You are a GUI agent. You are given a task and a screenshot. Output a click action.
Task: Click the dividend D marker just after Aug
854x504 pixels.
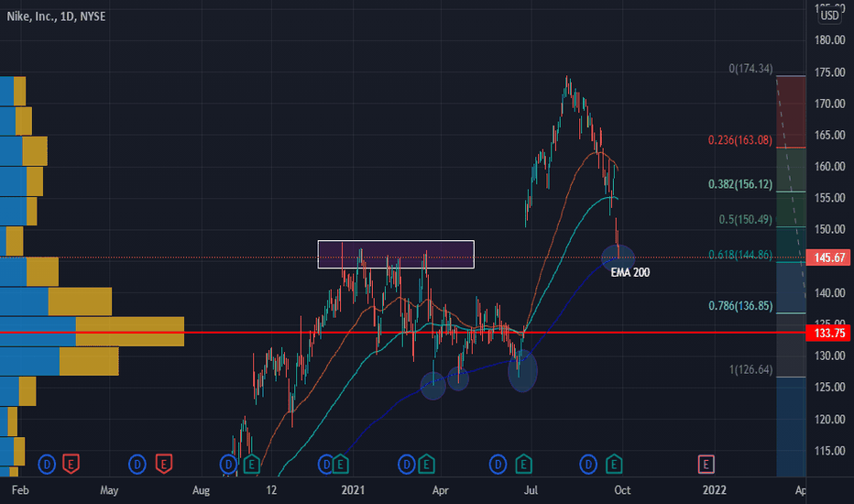click(x=228, y=465)
